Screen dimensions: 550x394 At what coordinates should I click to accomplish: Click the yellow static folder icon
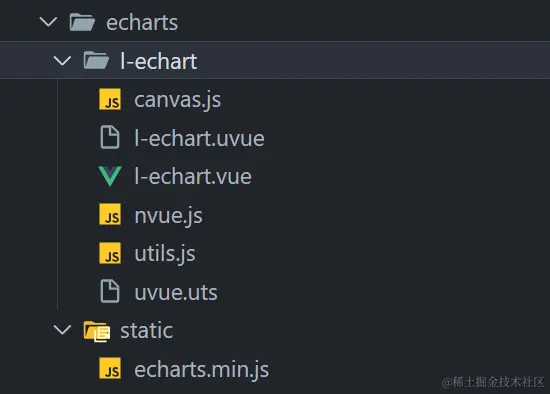click(97, 331)
